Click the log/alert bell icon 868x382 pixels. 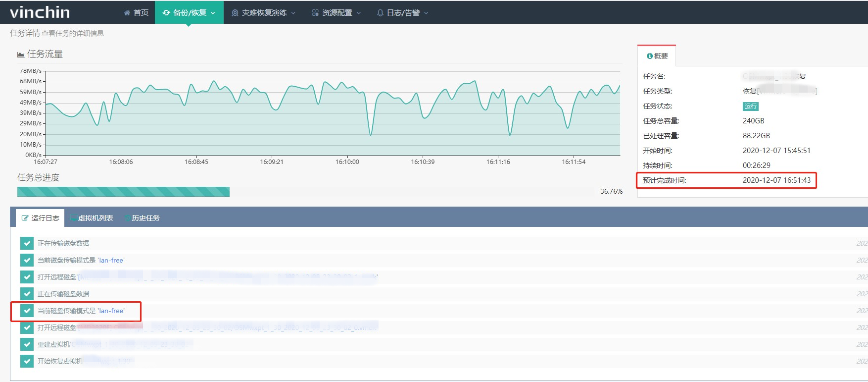(380, 13)
